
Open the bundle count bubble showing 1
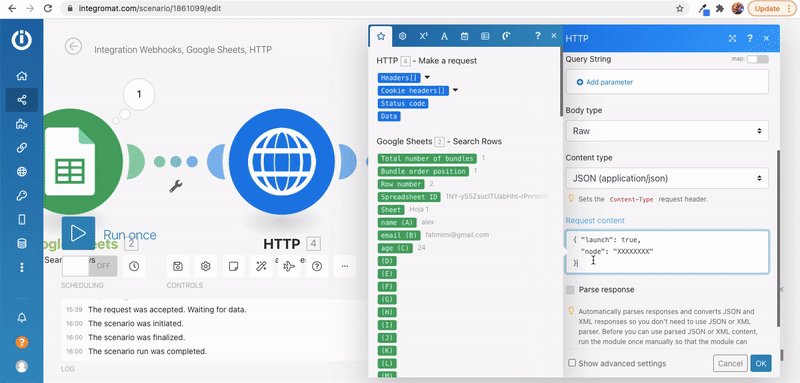pyautogui.click(x=139, y=94)
